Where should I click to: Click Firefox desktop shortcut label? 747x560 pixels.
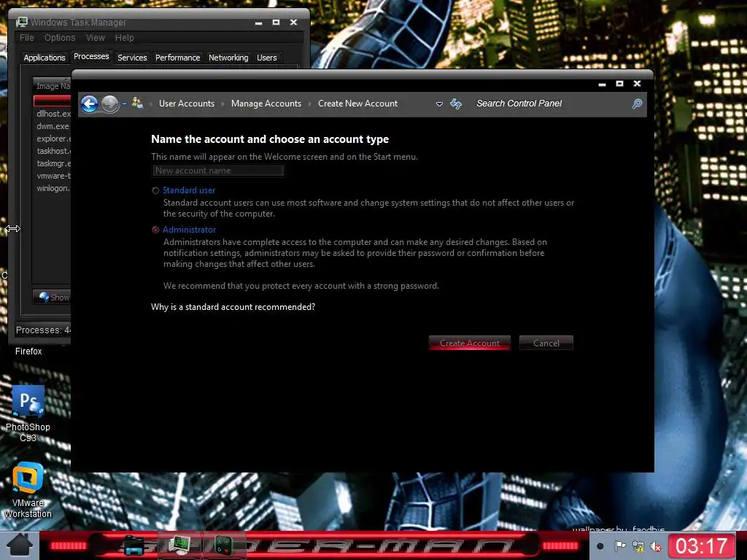click(28, 351)
